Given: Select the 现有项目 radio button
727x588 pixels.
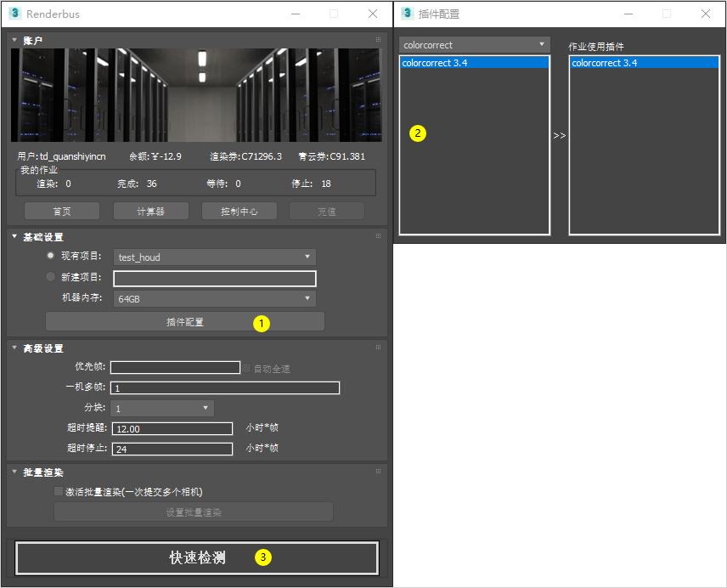Looking at the screenshot, I should pyautogui.click(x=51, y=256).
